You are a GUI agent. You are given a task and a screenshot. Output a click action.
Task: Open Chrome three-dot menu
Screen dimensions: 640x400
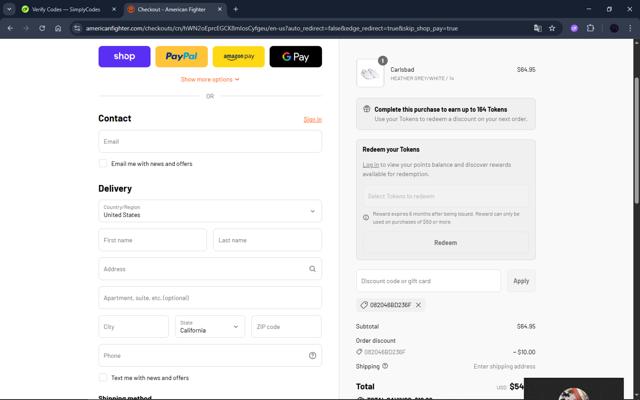pos(630,28)
